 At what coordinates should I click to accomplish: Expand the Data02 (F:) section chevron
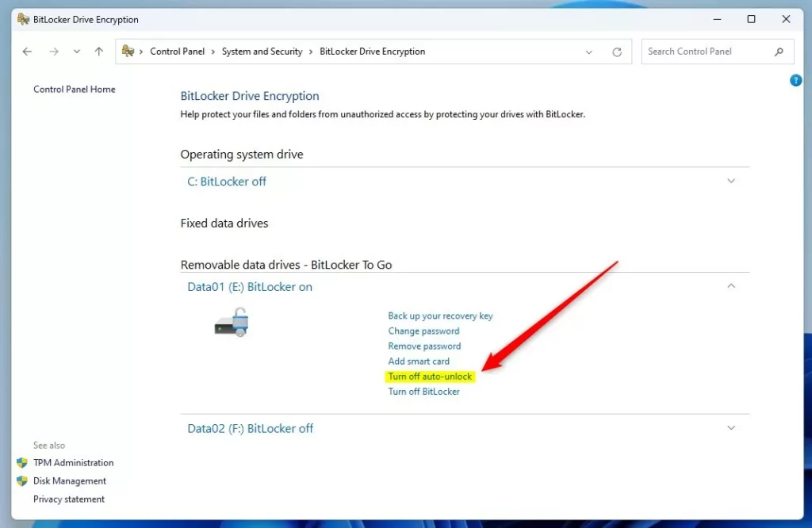tap(730, 427)
